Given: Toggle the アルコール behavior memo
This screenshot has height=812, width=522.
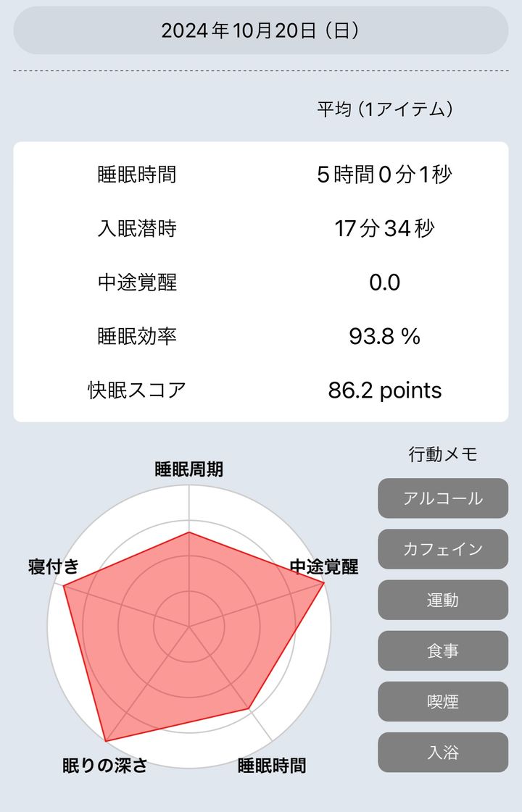Looking at the screenshot, I should [443, 498].
